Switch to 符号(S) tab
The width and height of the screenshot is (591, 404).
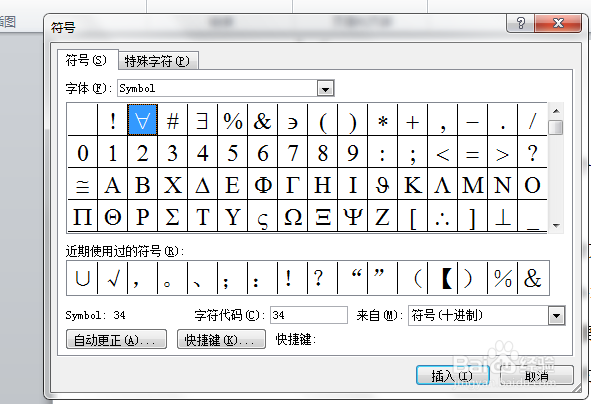coord(86,60)
